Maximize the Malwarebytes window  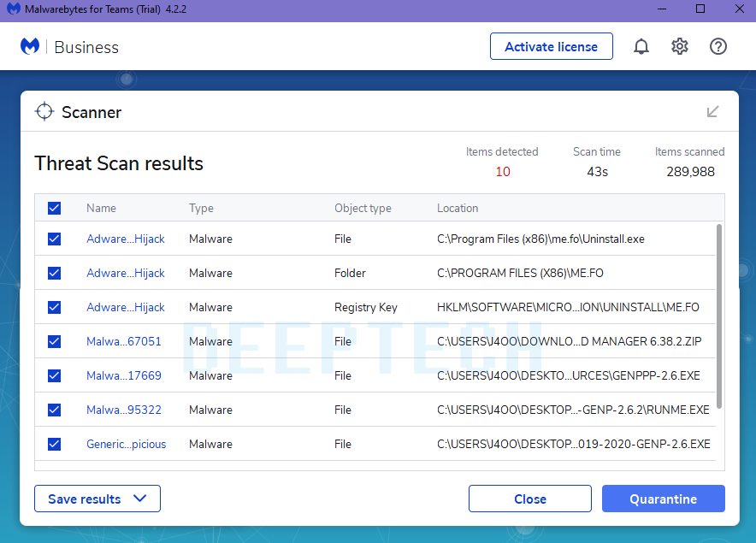coord(700,9)
